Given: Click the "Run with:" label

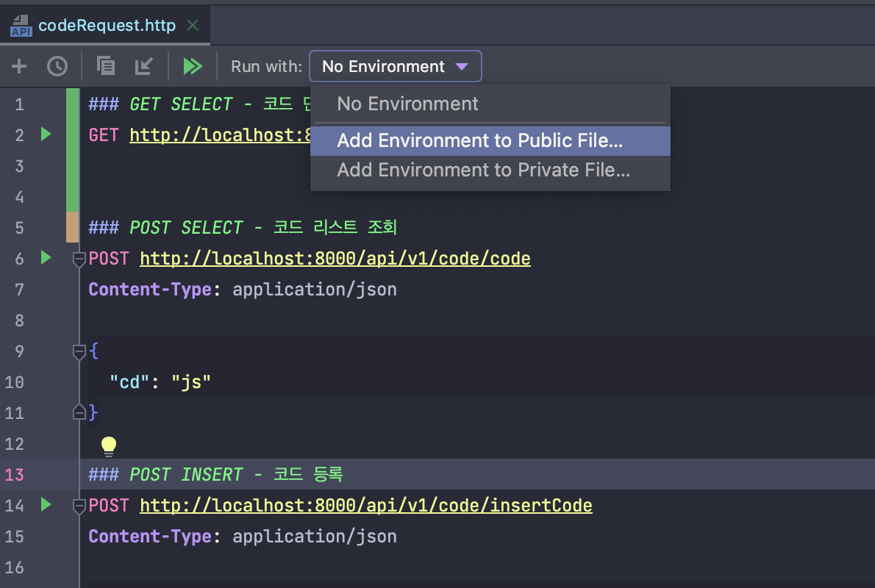Looking at the screenshot, I should 266,66.
